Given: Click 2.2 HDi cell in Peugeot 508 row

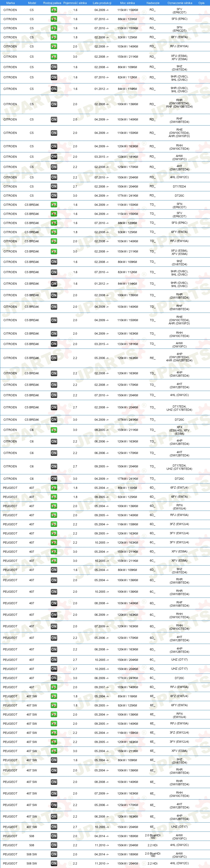Looking at the screenshot, I should tap(152, 845).
